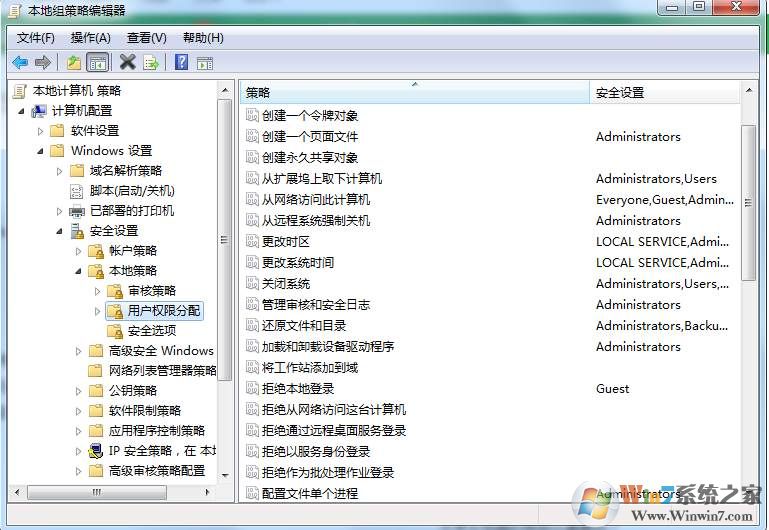
Task: Select policy 还原文件和目录
Action: coord(304,326)
